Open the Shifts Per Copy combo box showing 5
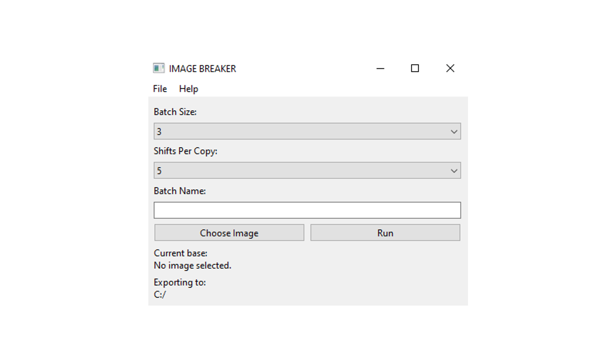 (x=300, y=170)
